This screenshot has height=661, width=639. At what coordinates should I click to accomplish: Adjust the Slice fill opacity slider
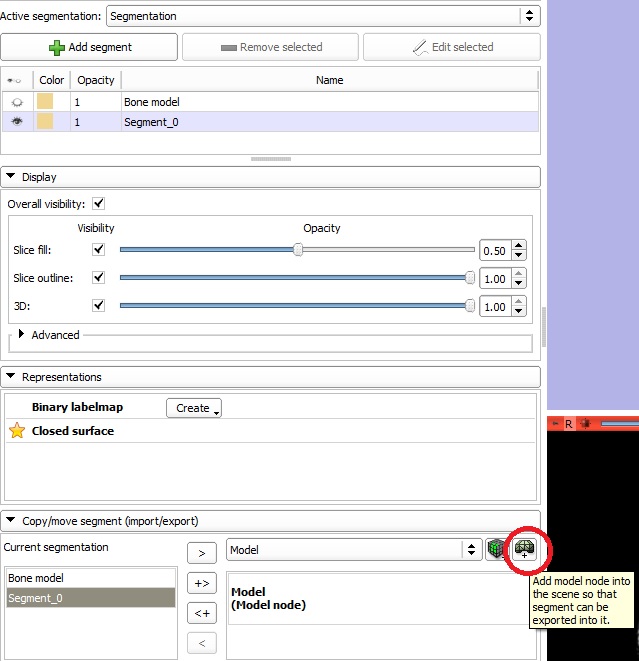tap(298, 250)
